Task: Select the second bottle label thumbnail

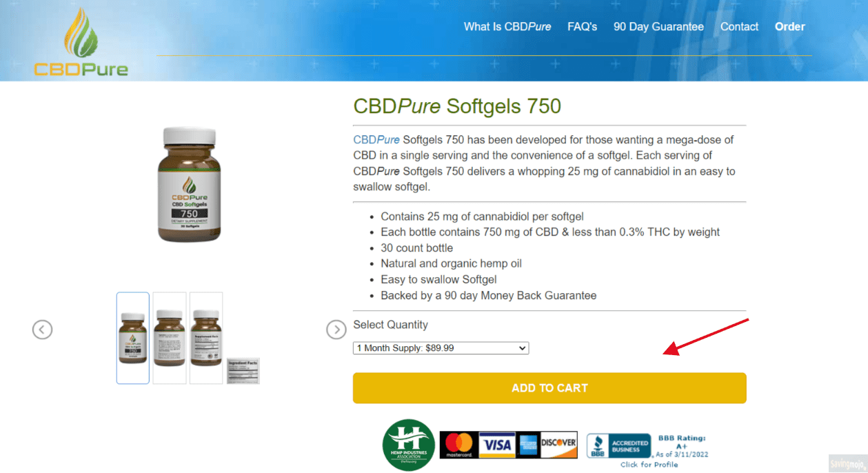Action: (170, 338)
